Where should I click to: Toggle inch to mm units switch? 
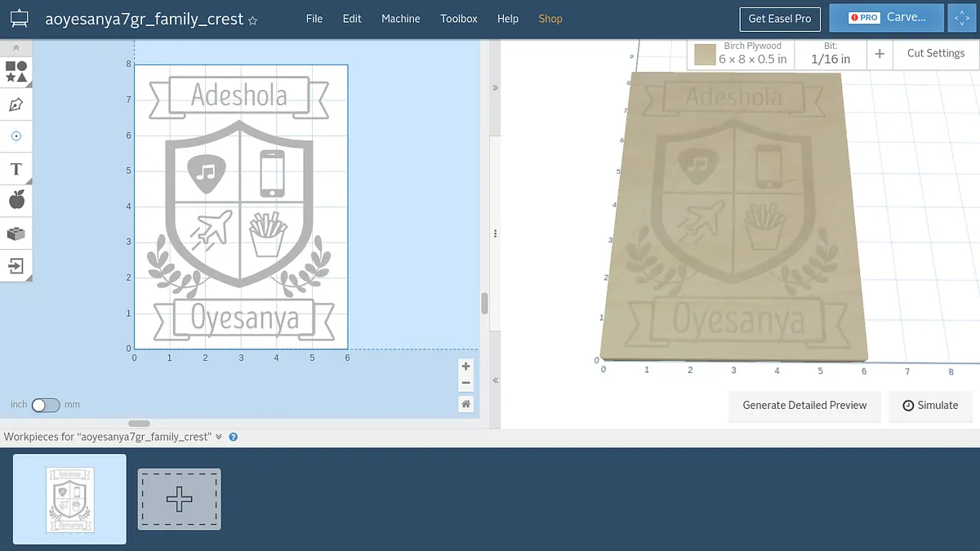46,404
